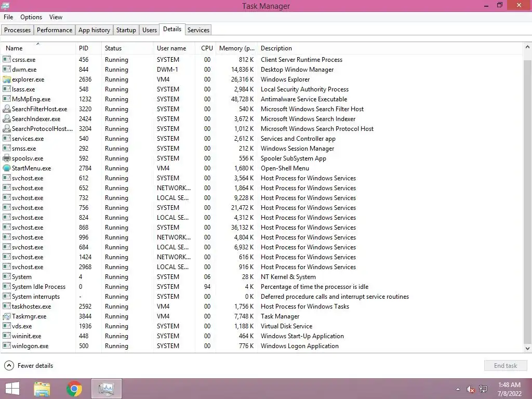This screenshot has width=532, height=399.
Task: Show hidden system tray icons
Action: [458, 389]
